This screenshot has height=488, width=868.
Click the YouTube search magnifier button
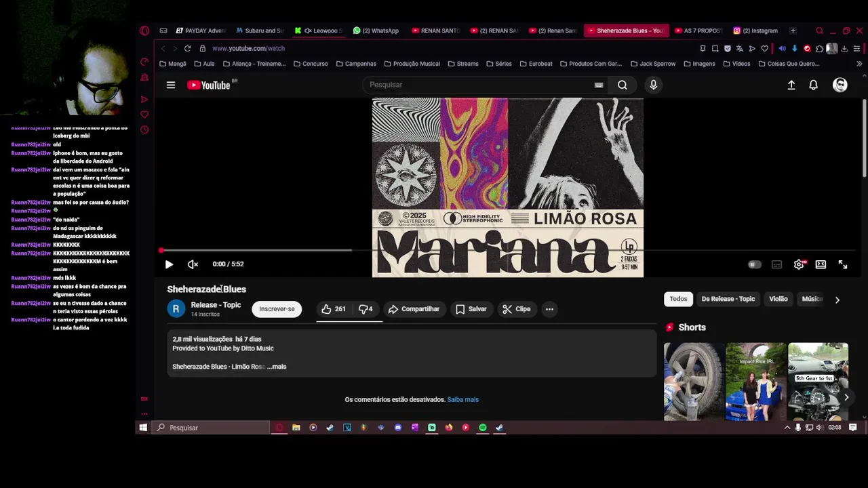622,85
